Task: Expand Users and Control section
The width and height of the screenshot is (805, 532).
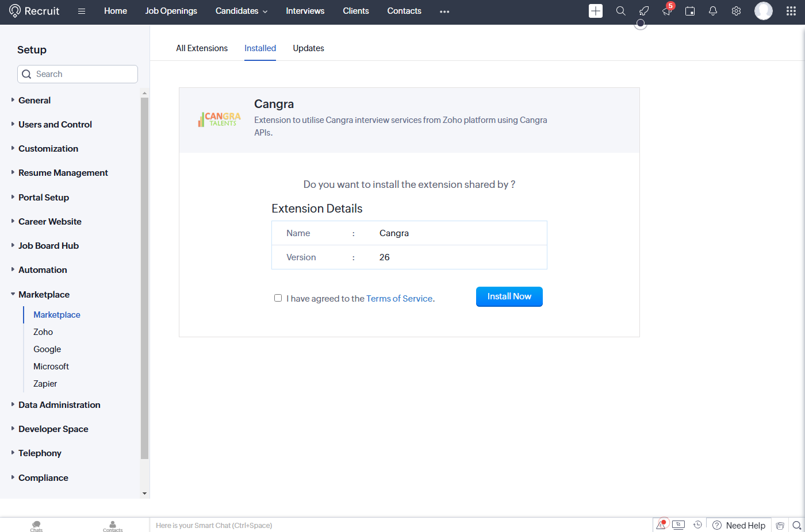Action: pos(55,124)
